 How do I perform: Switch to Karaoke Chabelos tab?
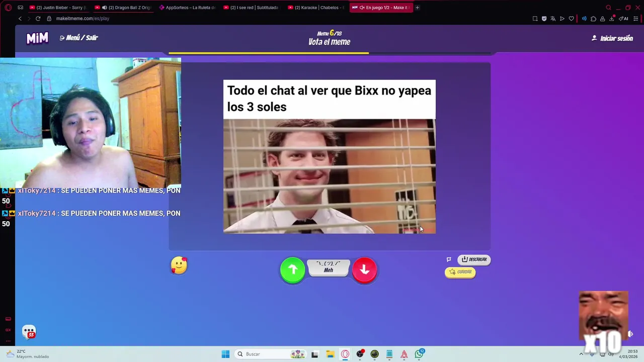tap(316, 8)
